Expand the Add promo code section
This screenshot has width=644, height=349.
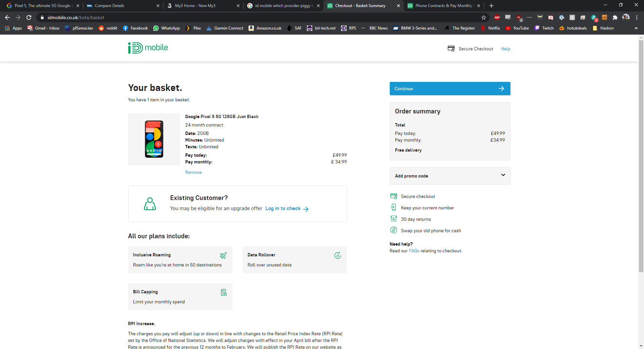click(450, 176)
